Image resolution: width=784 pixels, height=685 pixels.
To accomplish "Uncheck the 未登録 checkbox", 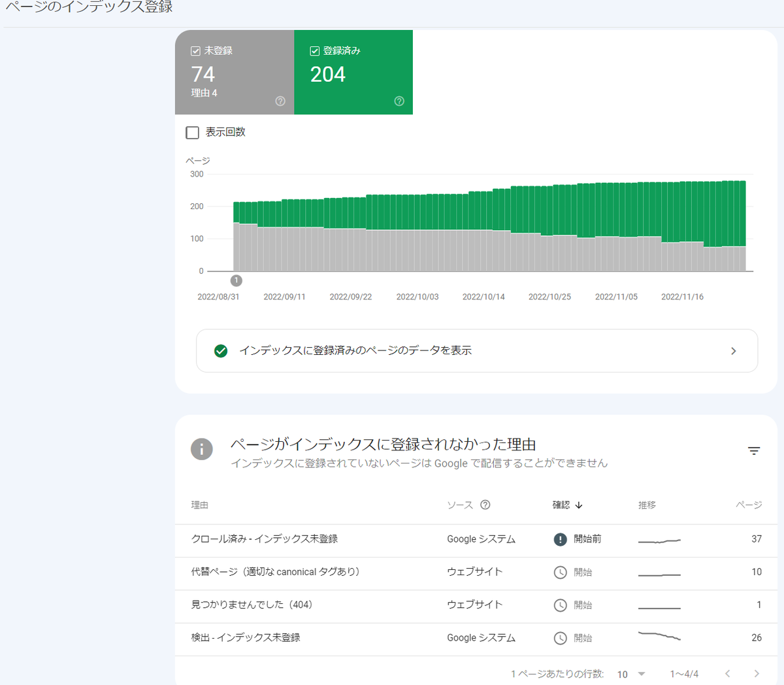I will coord(195,51).
